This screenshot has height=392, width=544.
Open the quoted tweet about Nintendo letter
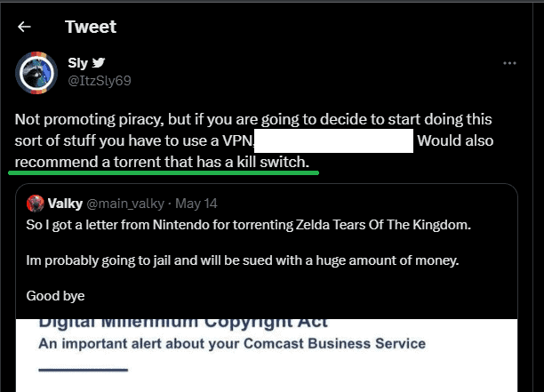(x=267, y=225)
